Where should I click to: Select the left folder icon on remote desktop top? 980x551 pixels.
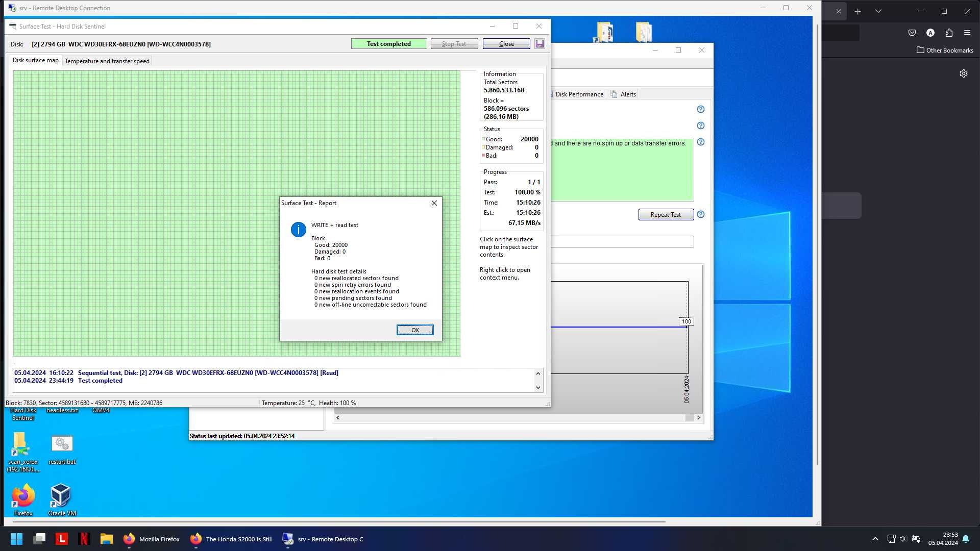(x=604, y=32)
